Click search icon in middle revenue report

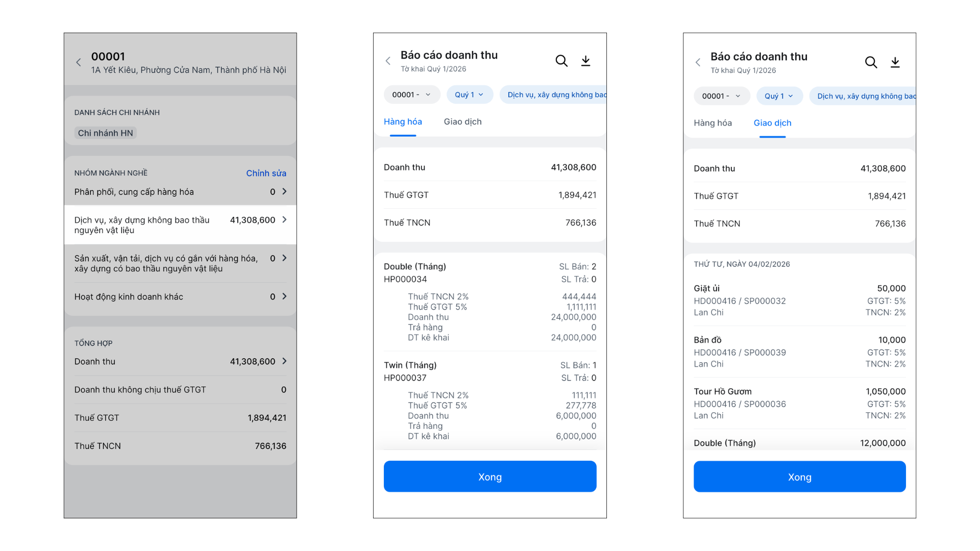(561, 61)
